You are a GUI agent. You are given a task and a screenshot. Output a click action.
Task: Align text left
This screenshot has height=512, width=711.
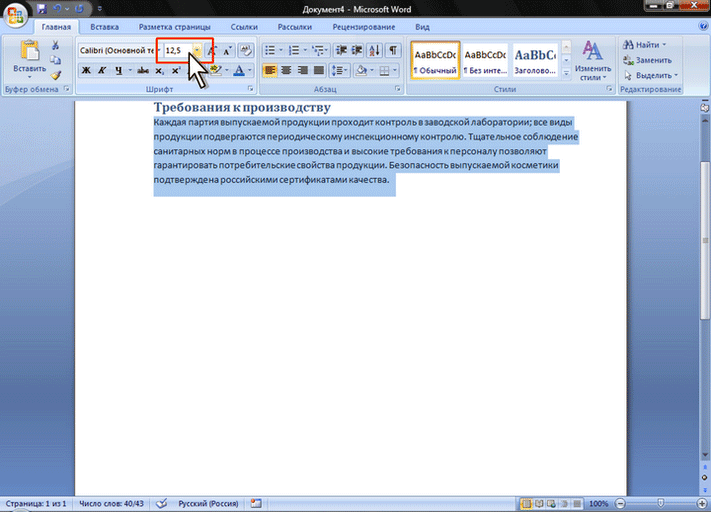[270, 70]
